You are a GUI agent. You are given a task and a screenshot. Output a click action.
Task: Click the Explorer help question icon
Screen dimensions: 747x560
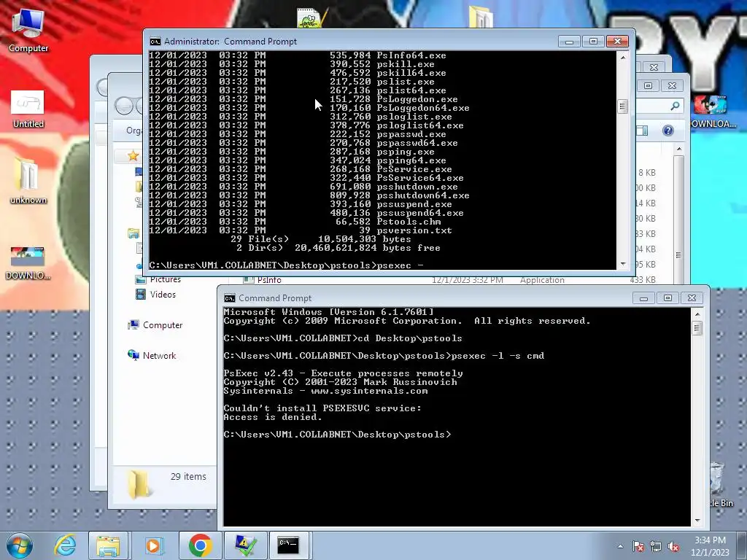668,131
